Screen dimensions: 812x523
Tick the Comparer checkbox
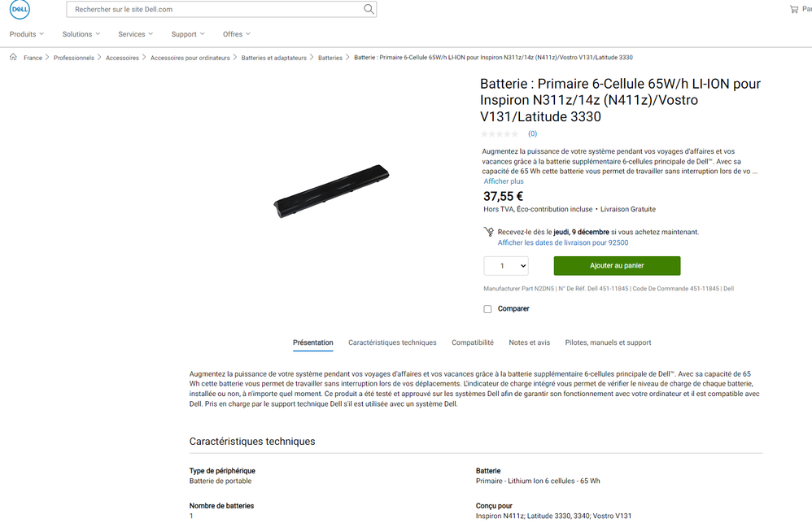tap(487, 309)
